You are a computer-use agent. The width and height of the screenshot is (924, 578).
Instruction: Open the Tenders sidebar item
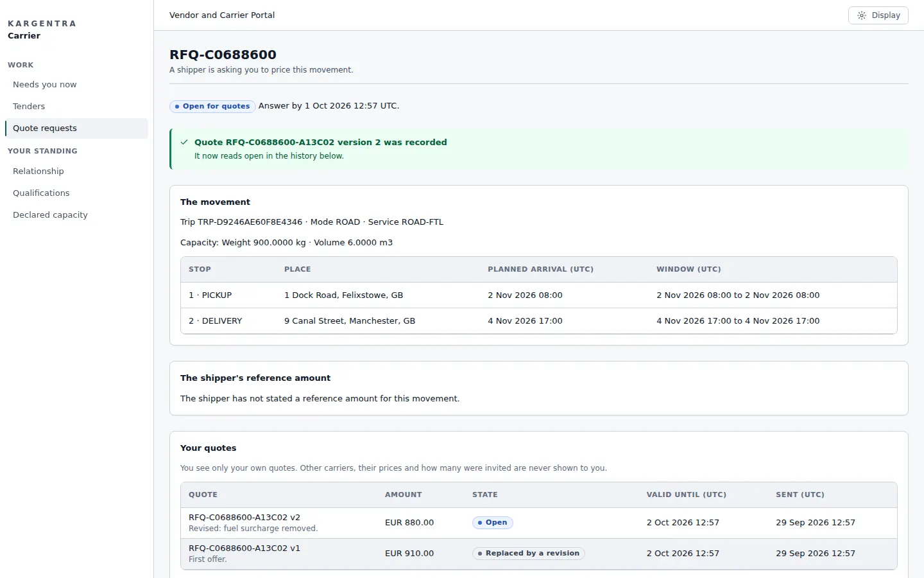click(76, 106)
